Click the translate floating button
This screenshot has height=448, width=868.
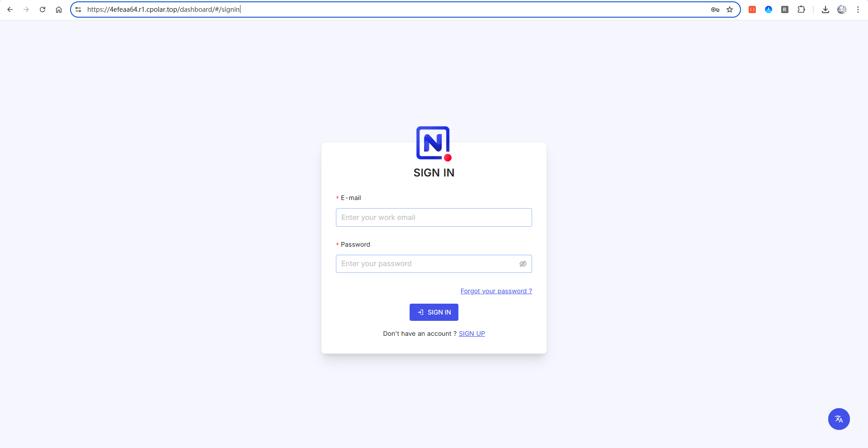839,419
